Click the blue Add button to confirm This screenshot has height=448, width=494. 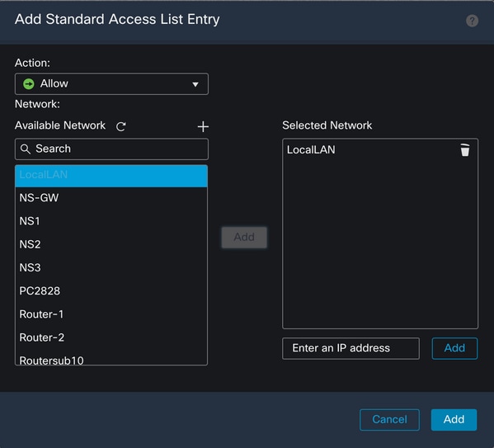point(454,420)
